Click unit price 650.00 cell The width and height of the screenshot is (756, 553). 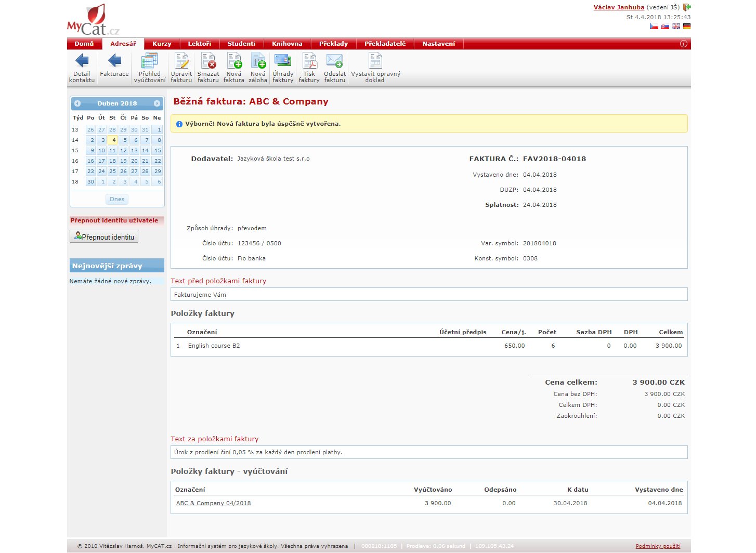tap(515, 346)
